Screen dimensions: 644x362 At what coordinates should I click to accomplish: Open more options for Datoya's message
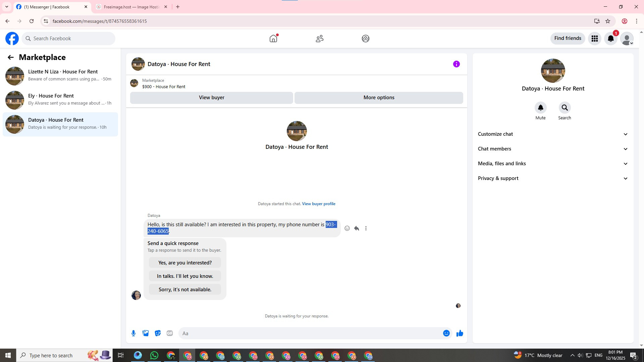(x=366, y=228)
